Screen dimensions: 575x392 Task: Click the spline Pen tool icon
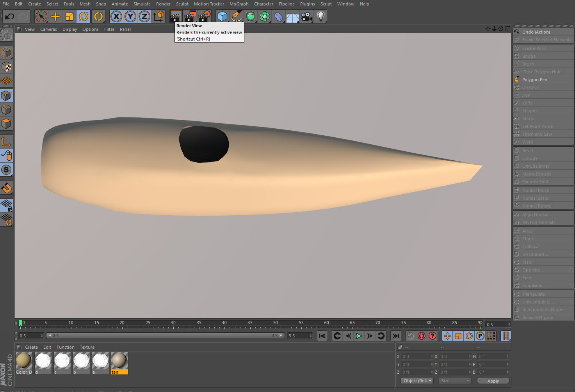(236, 16)
